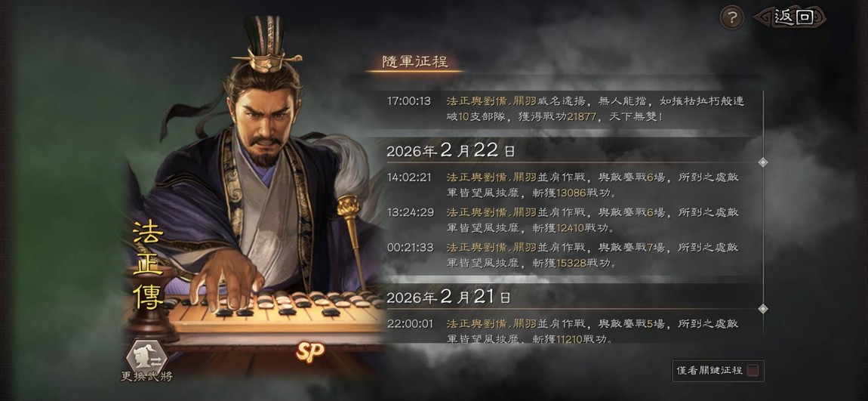Open the question mark help icon
Viewport: 868px width, 401px height.
[732, 18]
